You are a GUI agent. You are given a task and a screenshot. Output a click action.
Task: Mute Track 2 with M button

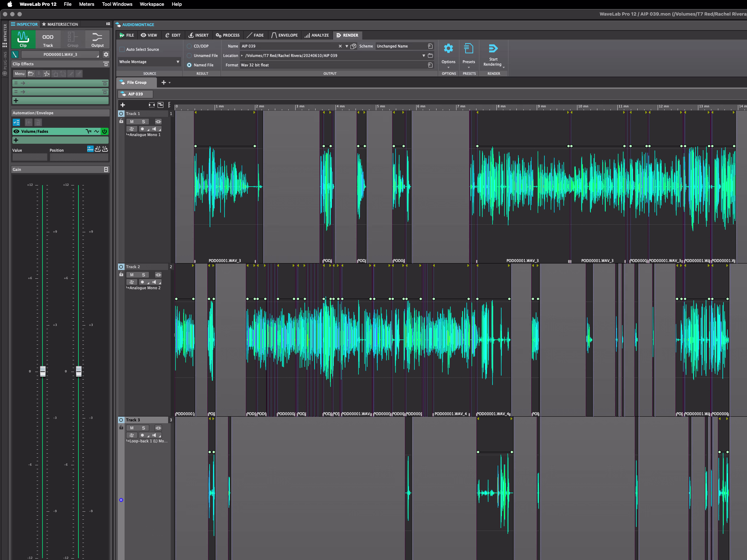pyautogui.click(x=132, y=275)
